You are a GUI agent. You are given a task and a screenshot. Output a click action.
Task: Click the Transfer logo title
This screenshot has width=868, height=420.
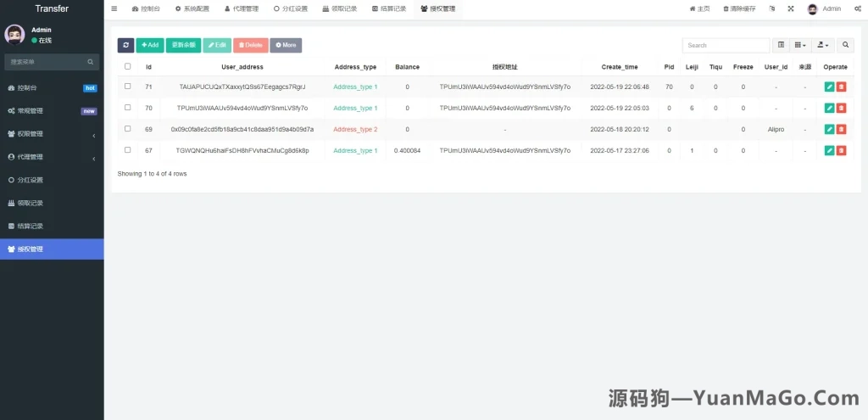[52, 8]
